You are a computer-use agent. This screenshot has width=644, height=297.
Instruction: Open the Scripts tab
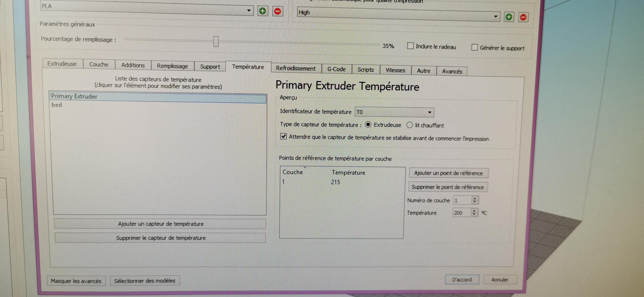[366, 70]
